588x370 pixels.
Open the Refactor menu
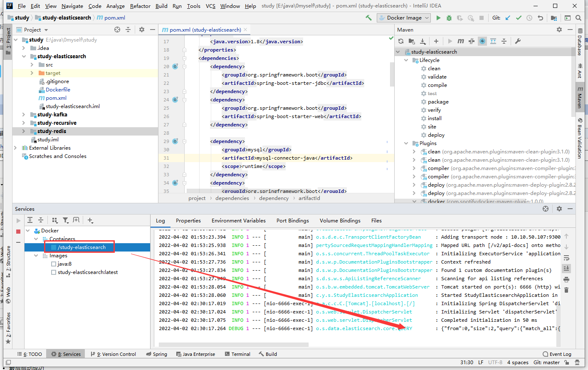[x=140, y=6]
